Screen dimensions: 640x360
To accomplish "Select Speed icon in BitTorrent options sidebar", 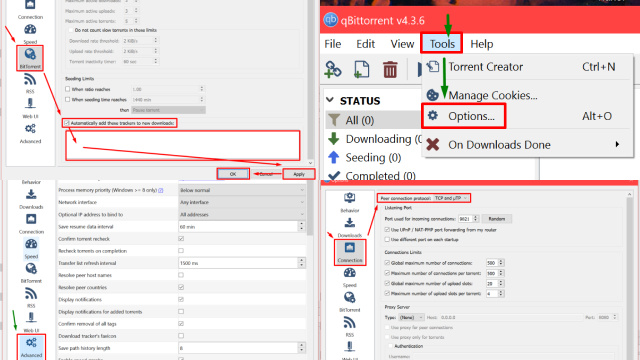I will pos(30,30).
